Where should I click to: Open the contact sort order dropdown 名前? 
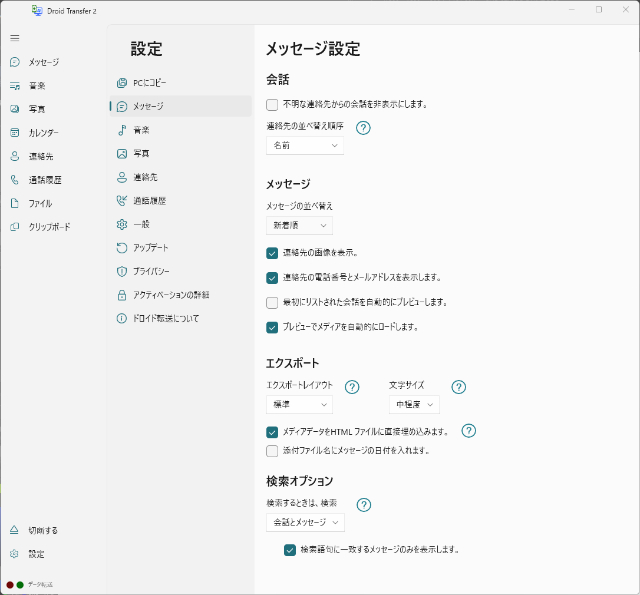(305, 145)
